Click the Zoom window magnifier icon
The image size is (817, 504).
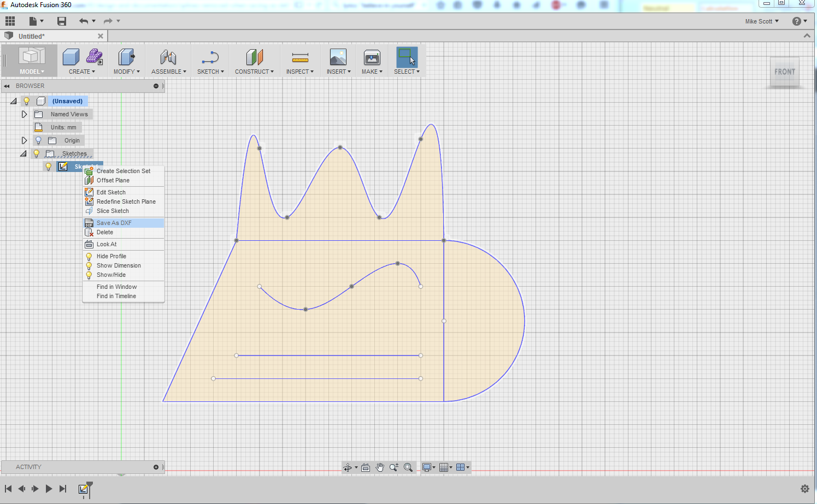408,467
